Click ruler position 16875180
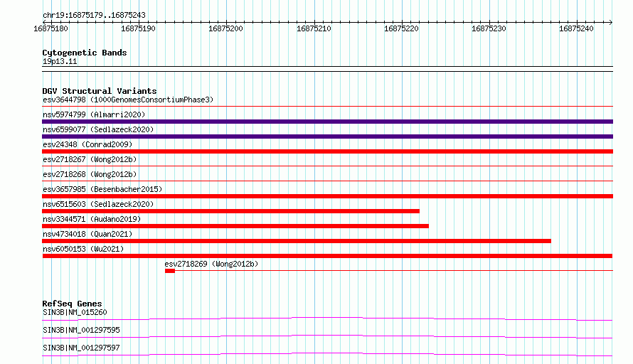Screen dimensions: 633x364 [51, 28]
